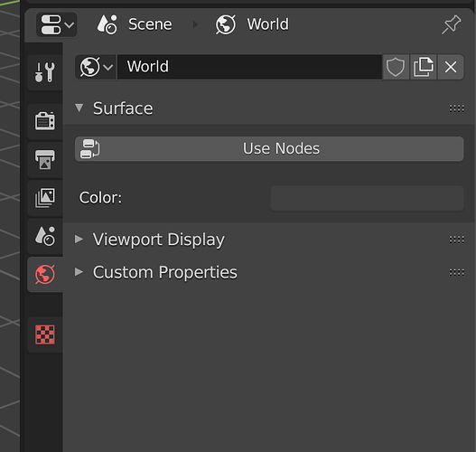Click the Scene breadcrumb in the header
476x452 pixels.
[x=150, y=24]
